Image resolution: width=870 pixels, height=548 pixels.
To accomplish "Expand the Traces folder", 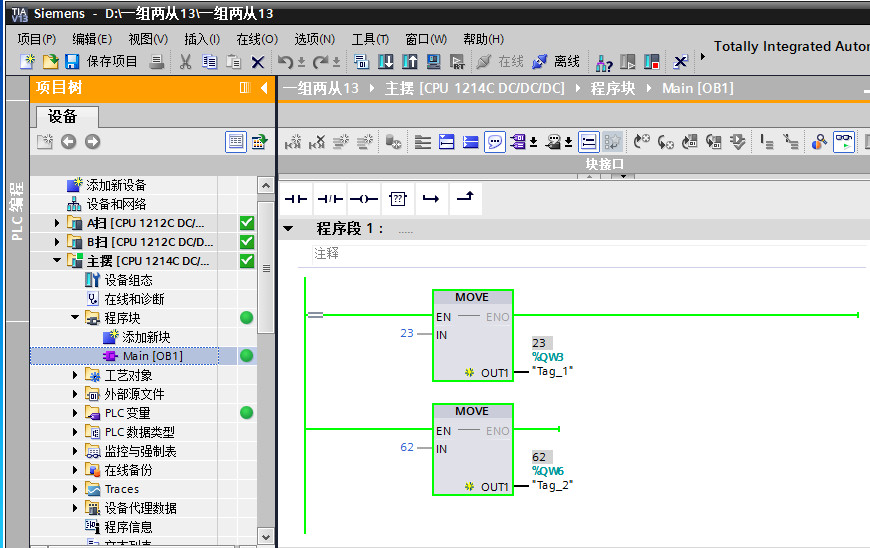I will point(75,489).
